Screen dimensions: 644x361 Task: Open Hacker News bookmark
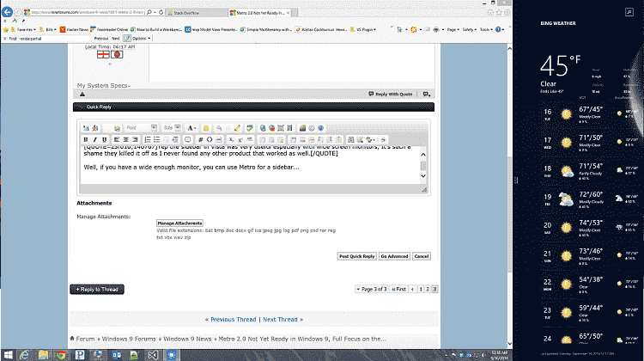(74, 29)
